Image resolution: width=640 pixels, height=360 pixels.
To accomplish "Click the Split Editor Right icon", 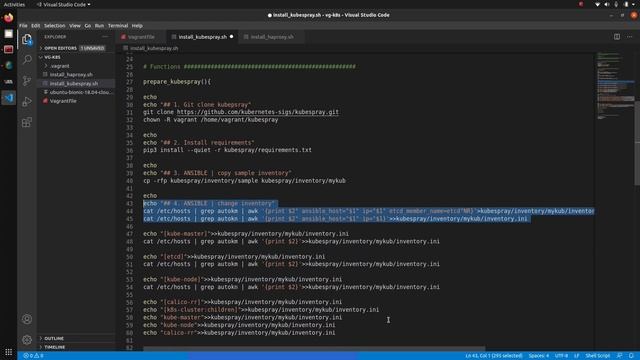I will (x=617, y=37).
